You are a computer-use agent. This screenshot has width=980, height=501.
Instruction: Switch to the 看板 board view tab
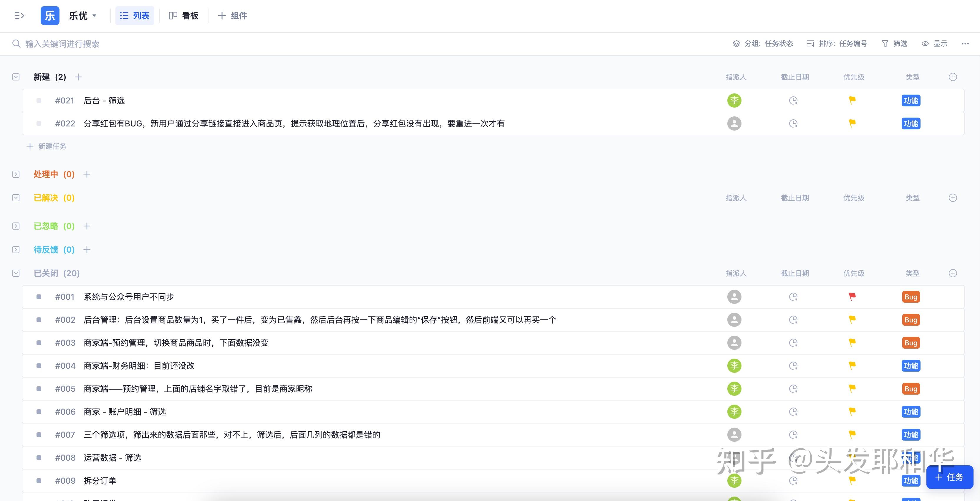click(x=184, y=16)
